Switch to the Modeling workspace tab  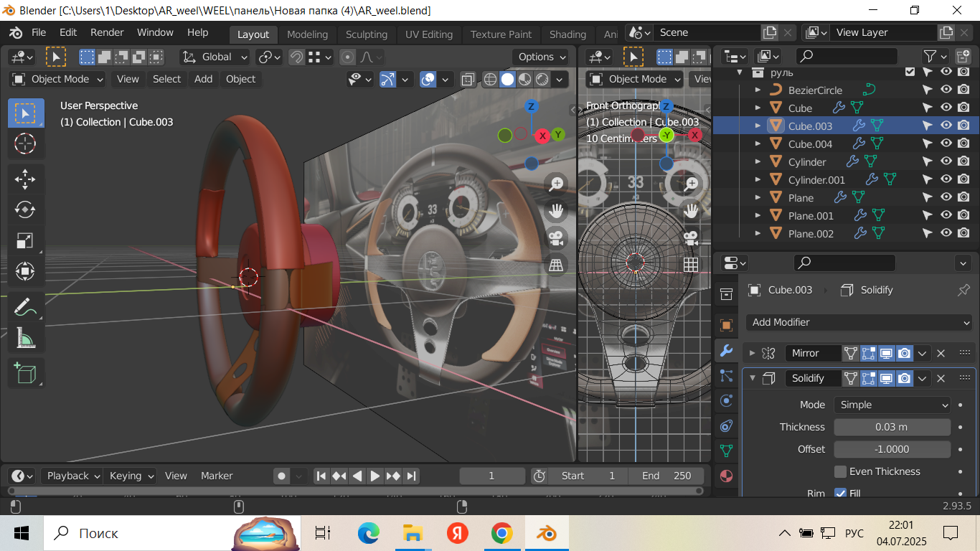pyautogui.click(x=307, y=34)
